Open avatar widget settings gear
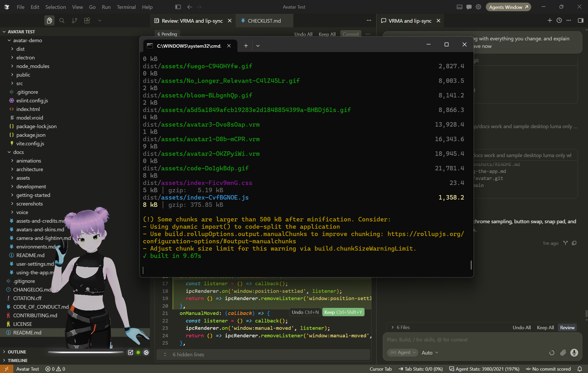 coord(146,352)
